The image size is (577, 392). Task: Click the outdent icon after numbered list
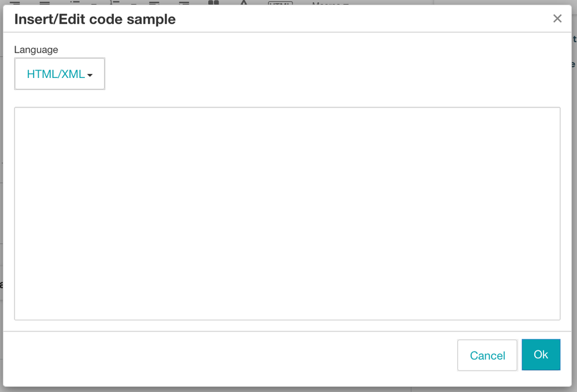pos(154,3)
